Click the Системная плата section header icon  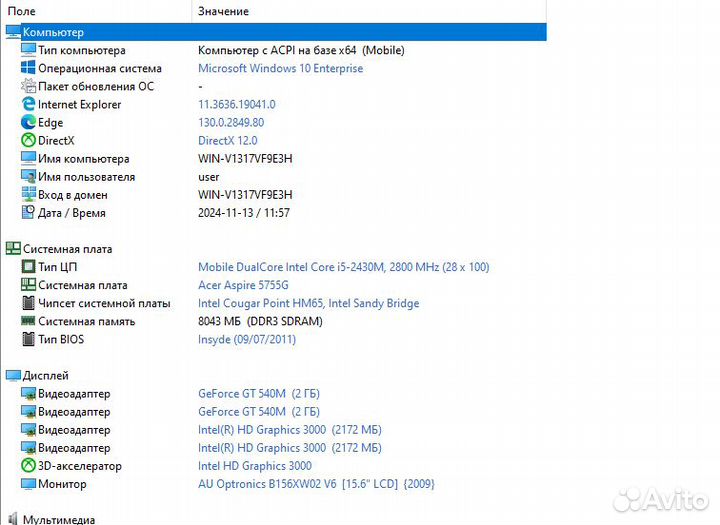13,248
